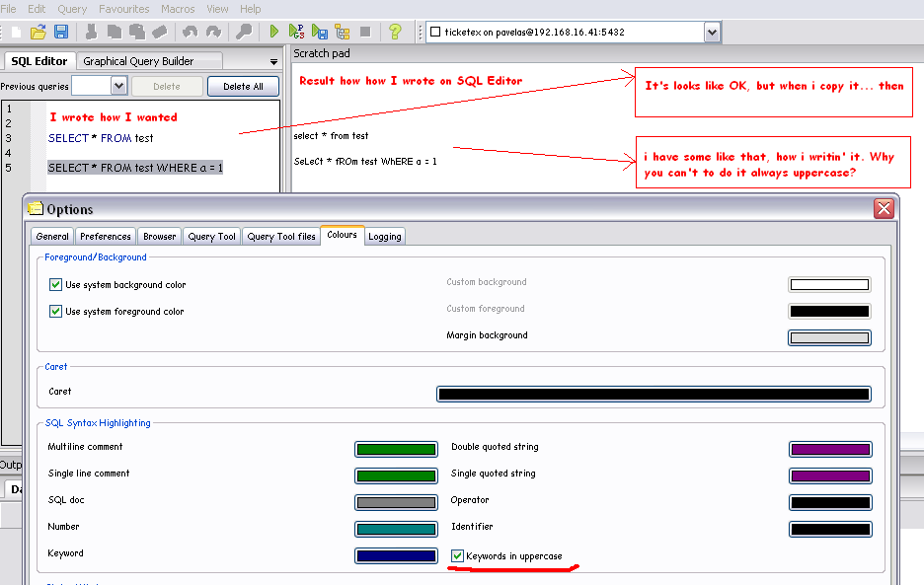Click the Explain query icon
Viewport: 924px width, 585px height.
(x=343, y=32)
